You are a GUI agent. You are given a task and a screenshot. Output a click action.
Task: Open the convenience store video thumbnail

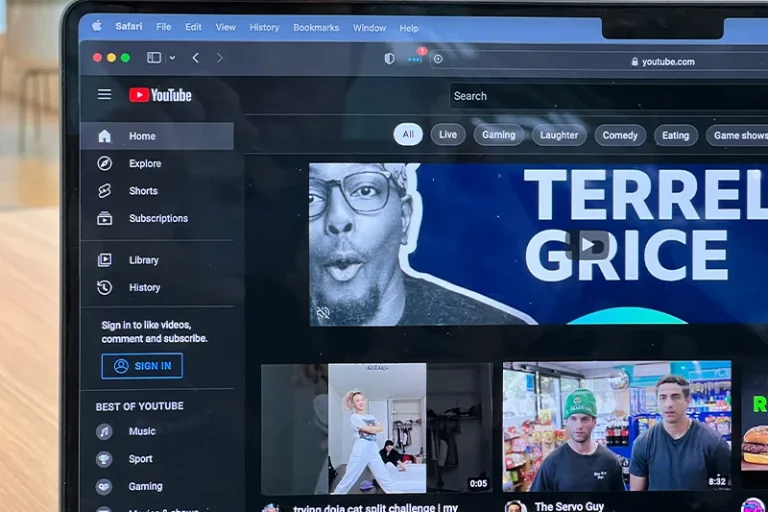pos(617,426)
